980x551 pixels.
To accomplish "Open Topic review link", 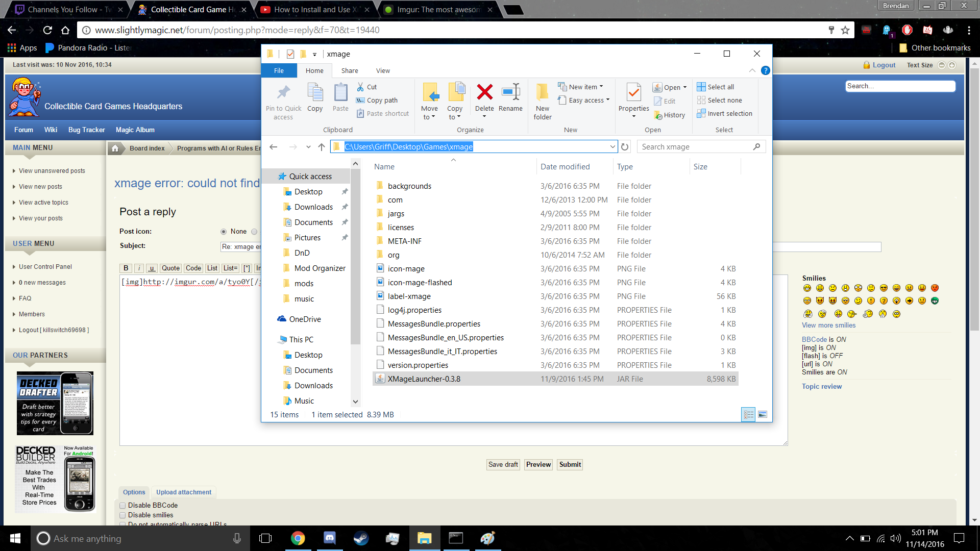I will 822,387.
